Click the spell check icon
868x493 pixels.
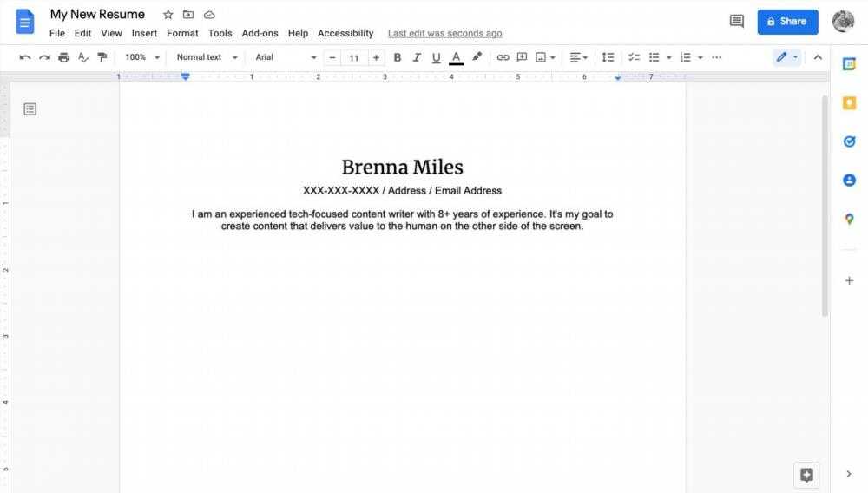pyautogui.click(x=83, y=57)
